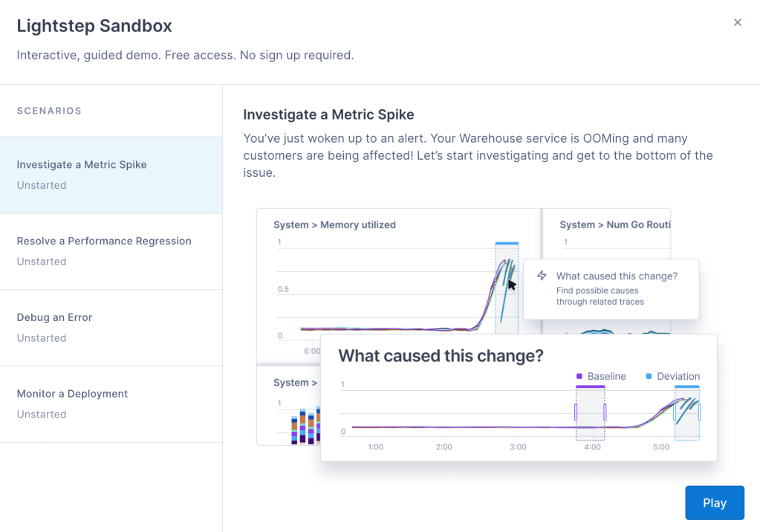Click the 'System > Num Go Routi' chart title
The width and height of the screenshot is (760, 532).
click(x=615, y=224)
